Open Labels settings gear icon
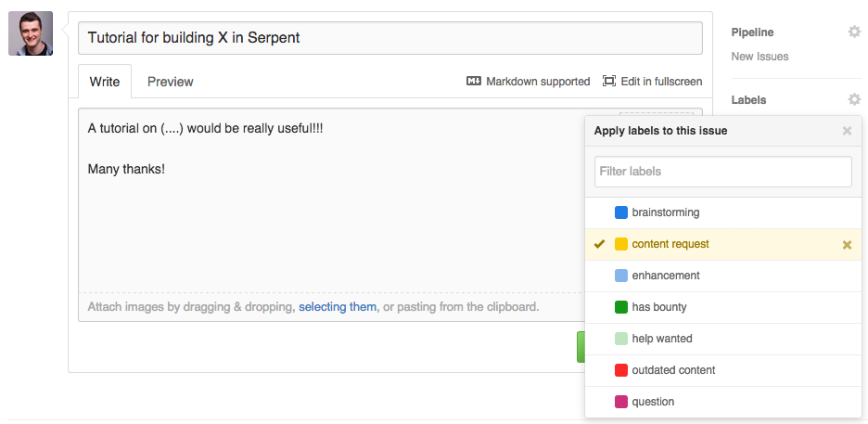Image resolution: width=868 pixels, height=424 pixels. pos(853,99)
